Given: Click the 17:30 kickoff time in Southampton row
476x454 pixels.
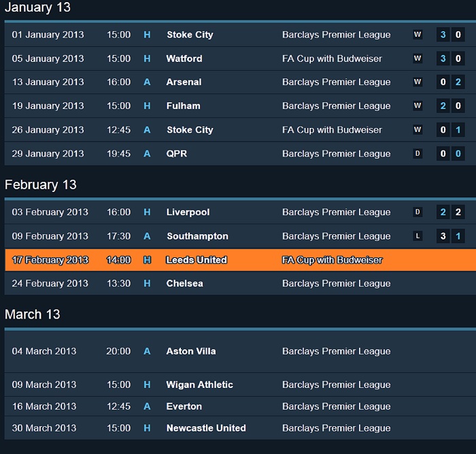Looking at the screenshot, I should pyautogui.click(x=119, y=236).
